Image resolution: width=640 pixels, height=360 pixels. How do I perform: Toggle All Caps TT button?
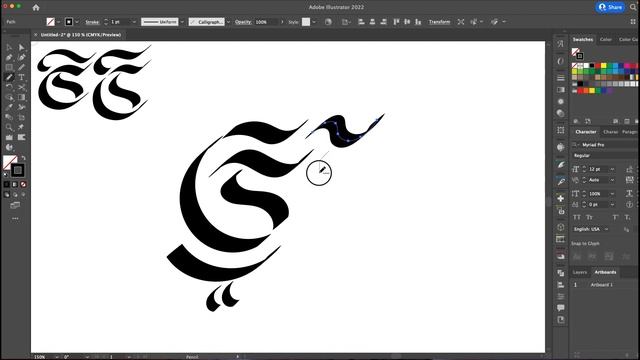click(x=577, y=217)
